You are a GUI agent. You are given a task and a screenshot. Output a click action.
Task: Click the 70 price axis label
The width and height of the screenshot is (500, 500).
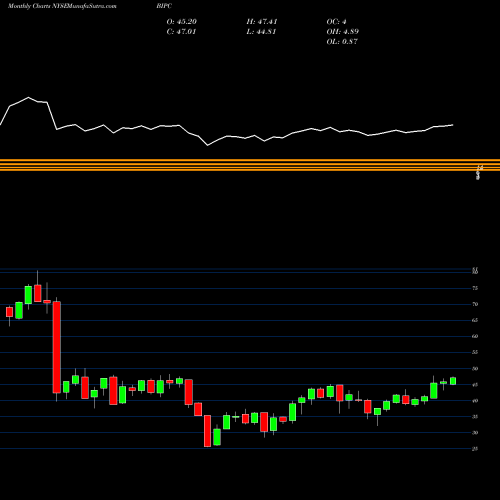coord(475,304)
